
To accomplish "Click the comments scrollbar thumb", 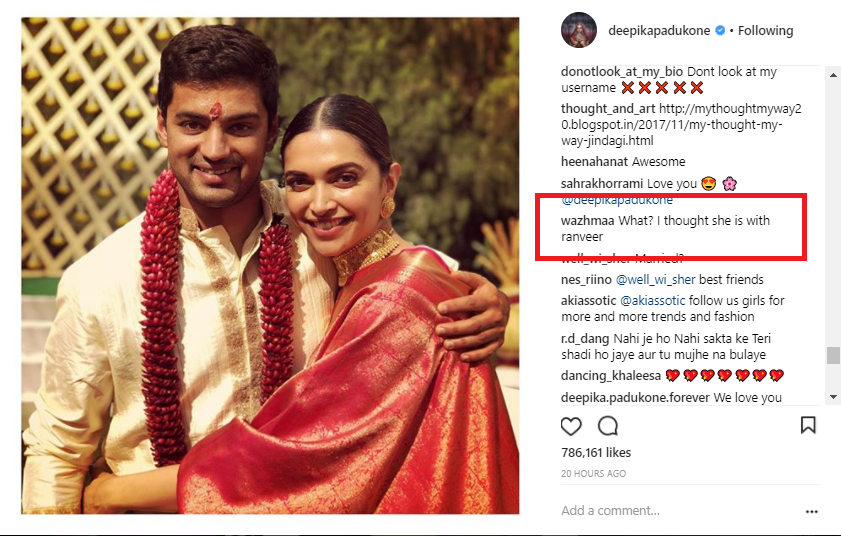I will (833, 355).
